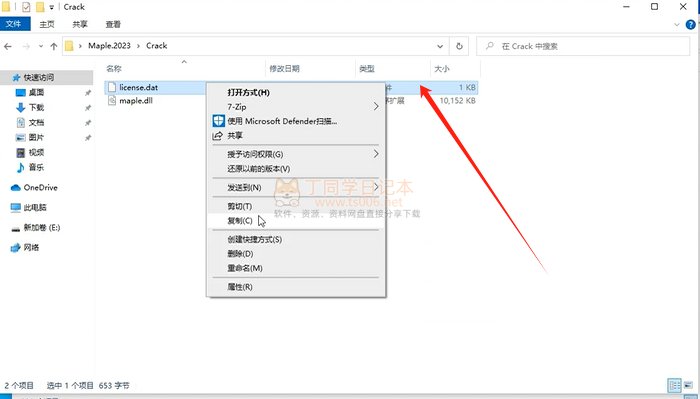Choose 复制(C) from context menu
Viewport: 700px width, 399px height.
point(296,220)
